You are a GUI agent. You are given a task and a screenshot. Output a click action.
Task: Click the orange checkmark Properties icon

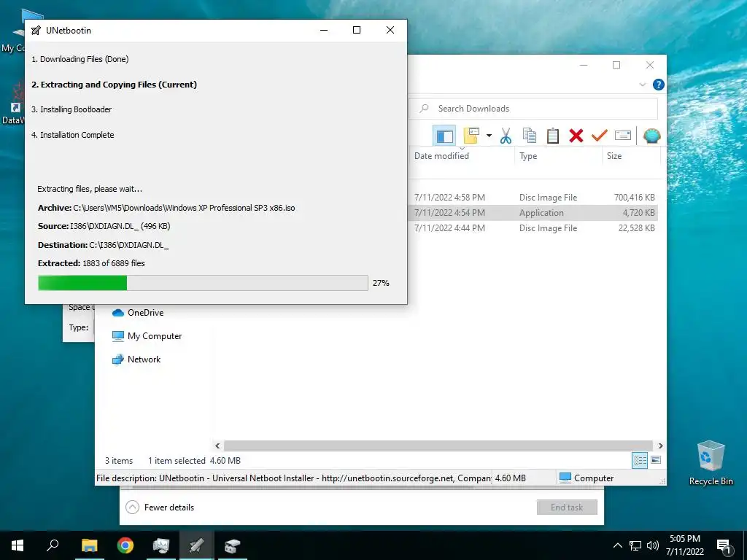click(600, 136)
